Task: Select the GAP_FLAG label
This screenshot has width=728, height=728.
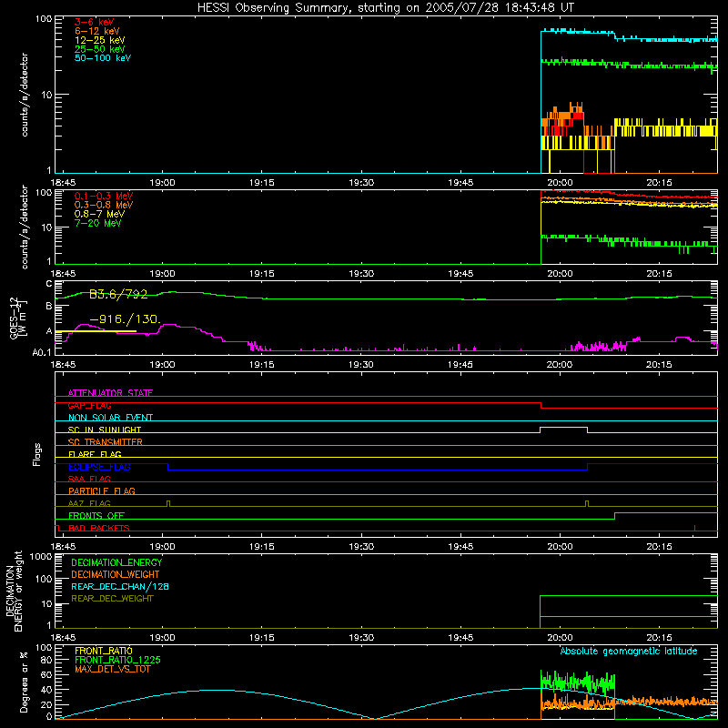Action: pyautogui.click(x=89, y=405)
